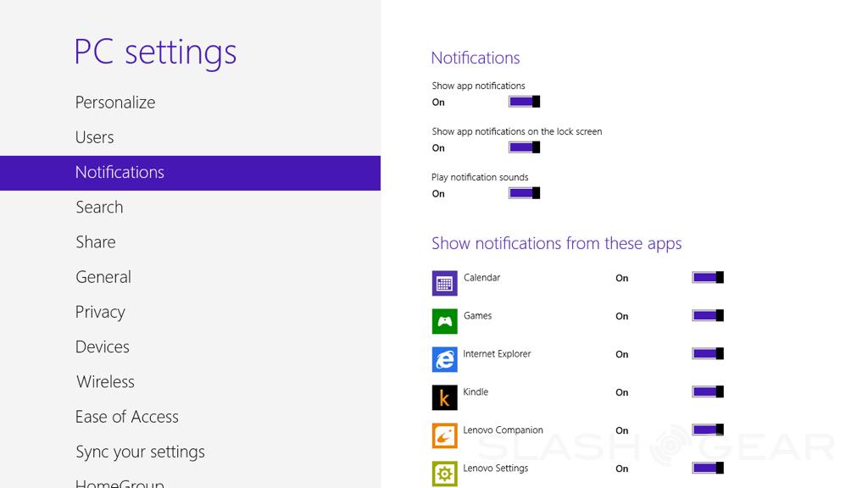Open the Personalize settings section
This screenshot has height=488, width=868.
115,103
